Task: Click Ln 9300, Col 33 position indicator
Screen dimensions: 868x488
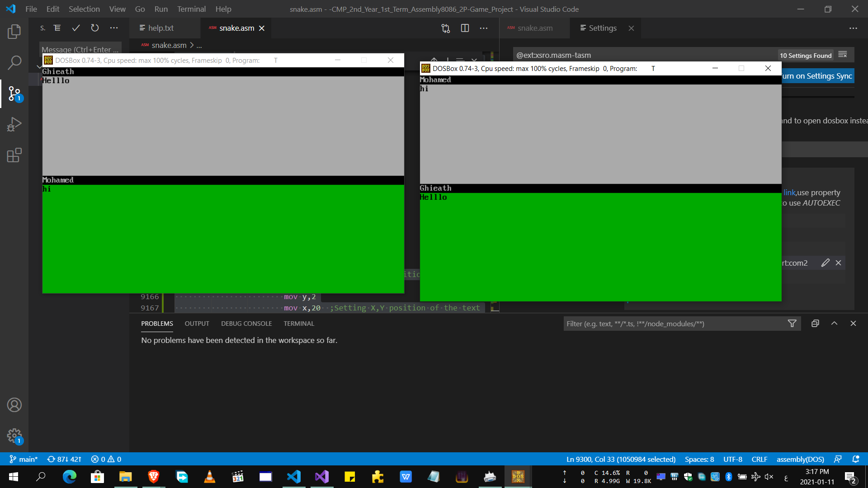Action: click(x=621, y=459)
